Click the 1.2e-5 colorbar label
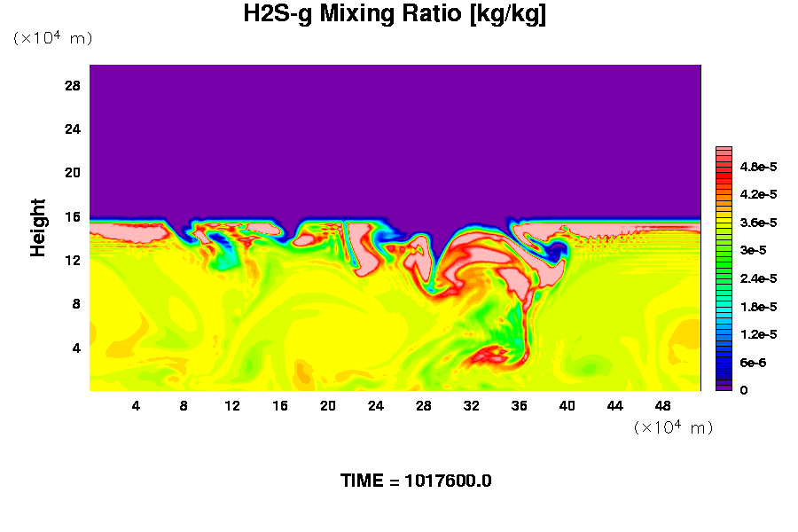 [758, 334]
